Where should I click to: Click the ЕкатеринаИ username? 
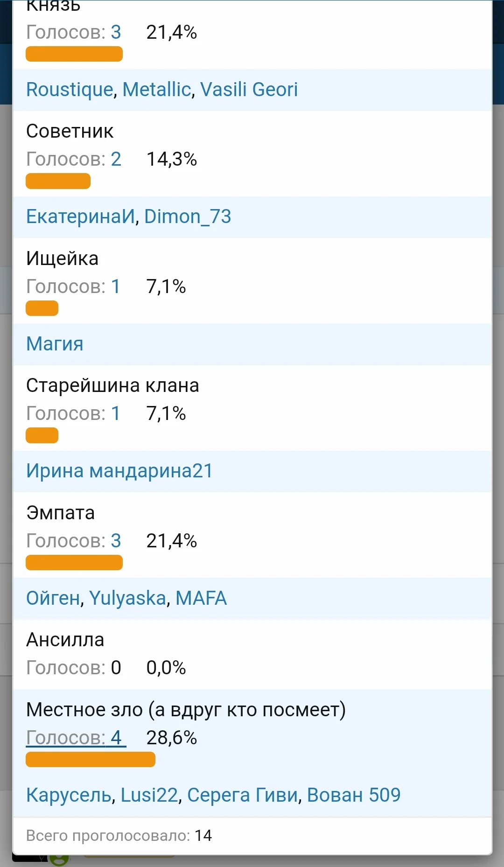[80, 217]
